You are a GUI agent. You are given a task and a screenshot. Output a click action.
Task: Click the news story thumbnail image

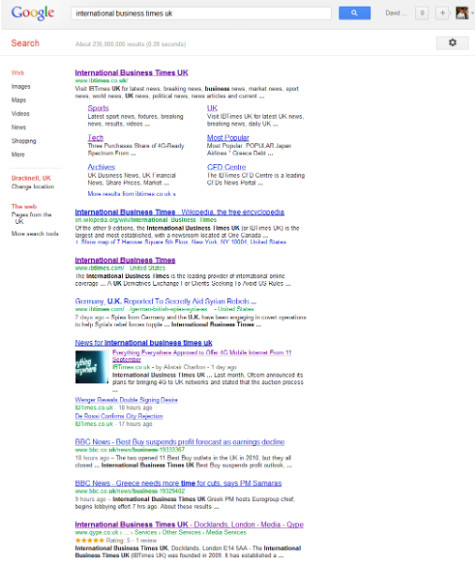click(x=91, y=367)
